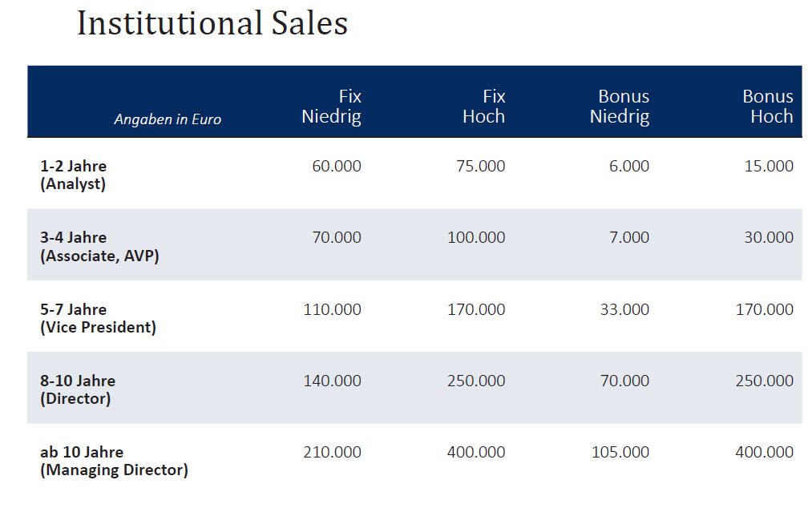Click the "ab 10 Jahre (Managing Director)" label
812x516 pixels.
point(114,461)
